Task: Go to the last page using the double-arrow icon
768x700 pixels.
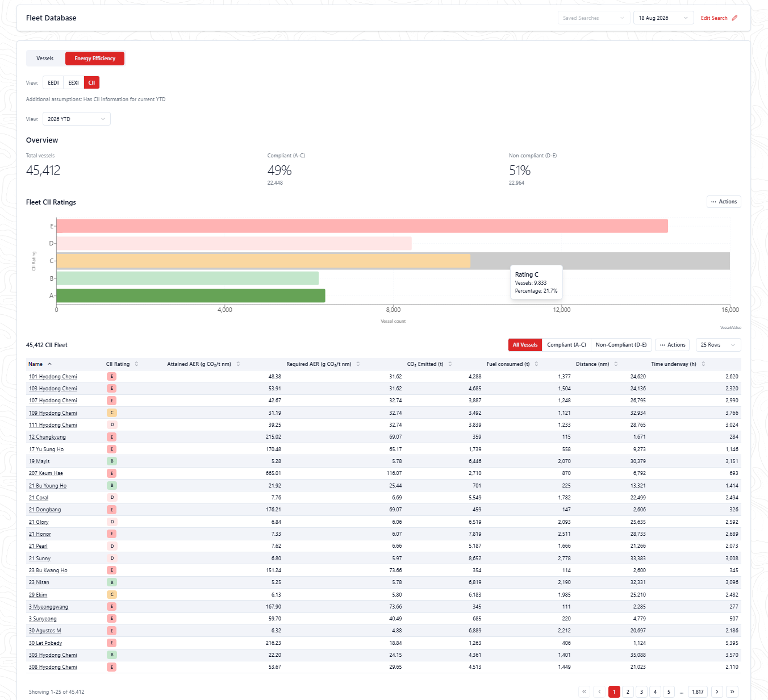Action: point(733,691)
